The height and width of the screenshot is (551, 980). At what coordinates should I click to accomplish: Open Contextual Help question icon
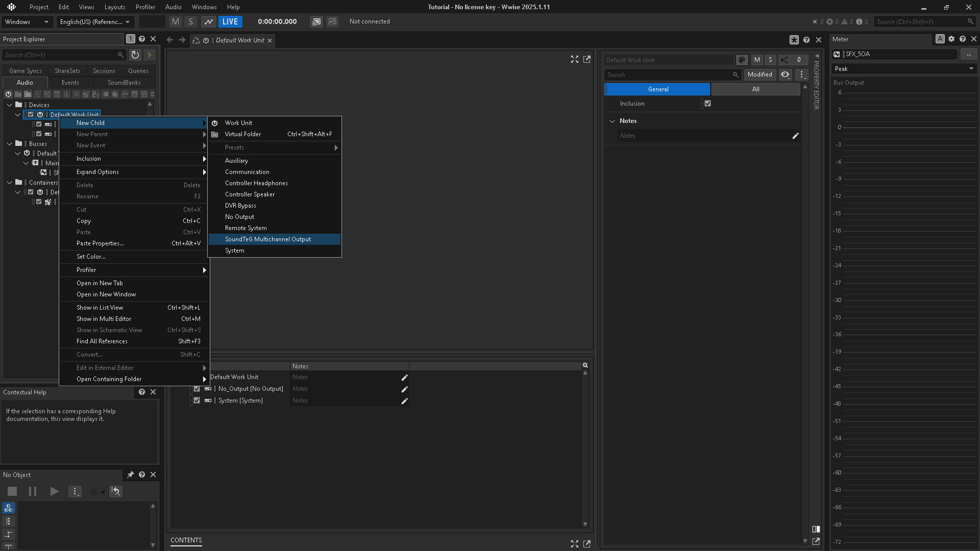point(142,392)
